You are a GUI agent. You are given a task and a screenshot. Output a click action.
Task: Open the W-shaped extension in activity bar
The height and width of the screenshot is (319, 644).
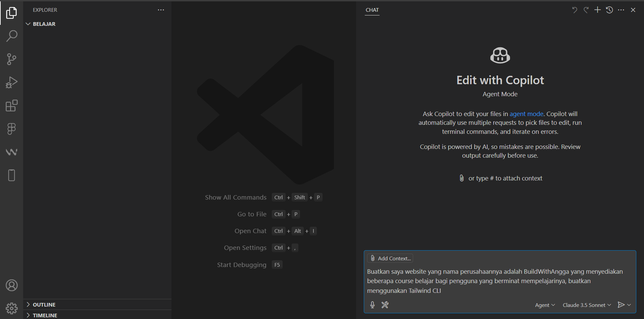(x=11, y=152)
